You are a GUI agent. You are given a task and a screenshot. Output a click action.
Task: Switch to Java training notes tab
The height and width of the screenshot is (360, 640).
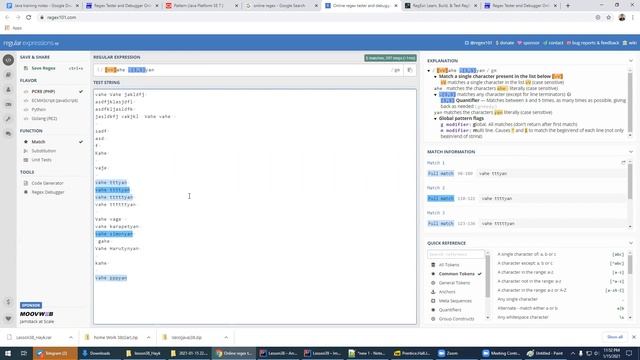pos(43,6)
